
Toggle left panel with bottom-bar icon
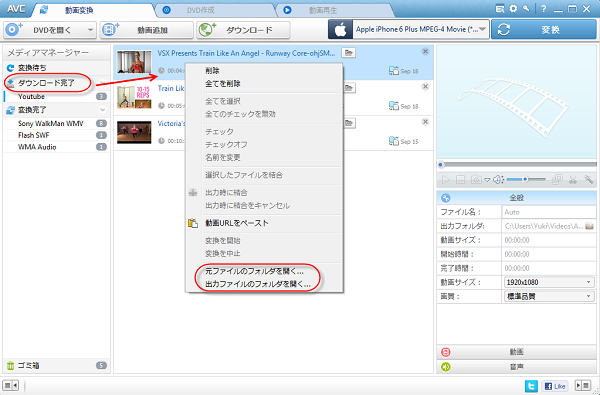pos(10,385)
